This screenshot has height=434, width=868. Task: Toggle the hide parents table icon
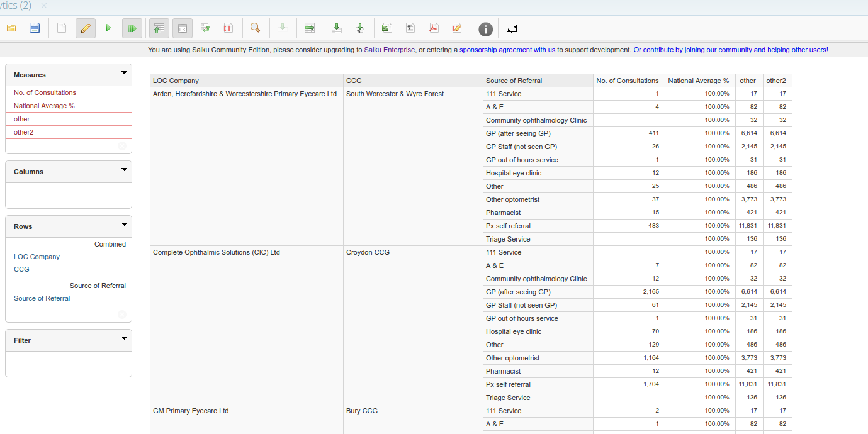pos(159,28)
